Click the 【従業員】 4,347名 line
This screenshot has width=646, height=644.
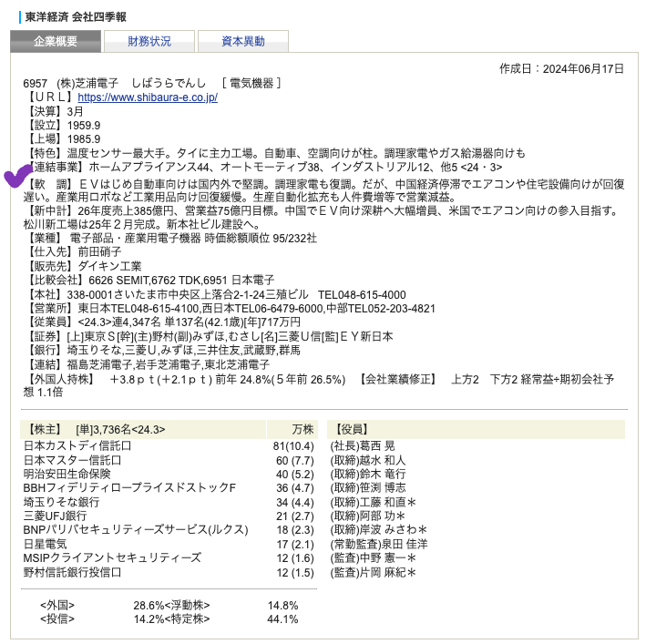[162, 322]
